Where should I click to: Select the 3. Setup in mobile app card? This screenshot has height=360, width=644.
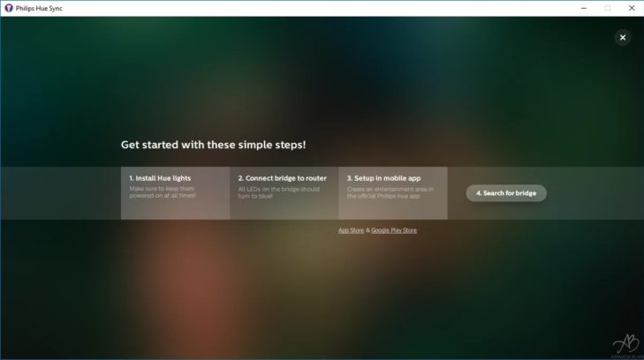pyautogui.click(x=393, y=193)
